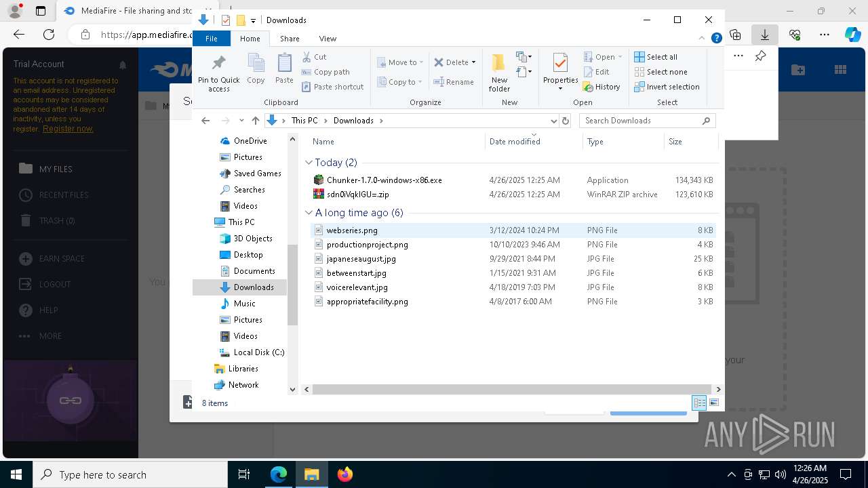Create a New folder
Image resolution: width=868 pixels, height=488 pixels.
(499, 73)
